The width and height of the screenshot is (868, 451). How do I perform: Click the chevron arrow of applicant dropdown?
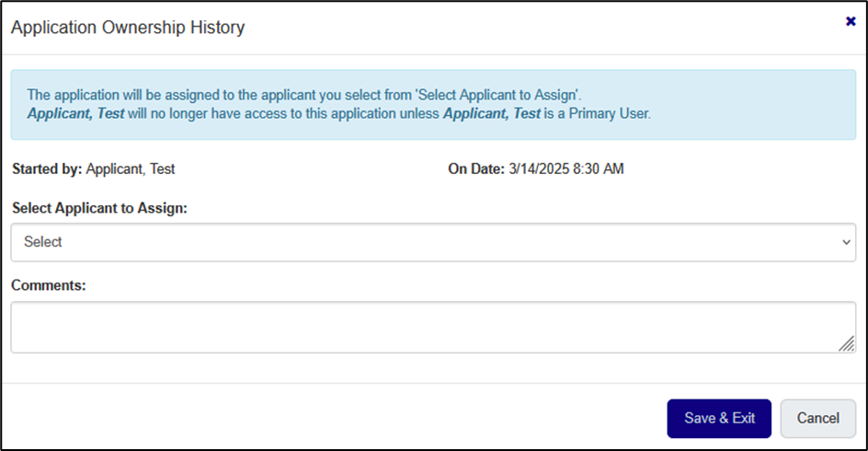[846, 242]
